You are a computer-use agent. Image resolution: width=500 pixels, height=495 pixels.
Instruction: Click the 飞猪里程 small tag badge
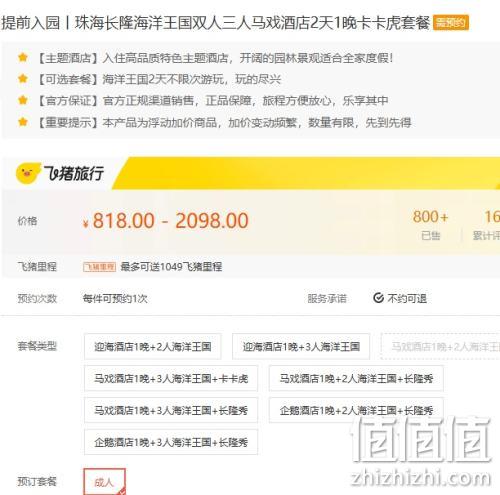[x=99, y=267]
